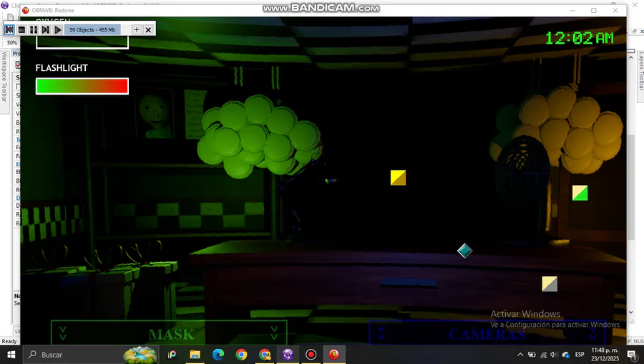The height and width of the screenshot is (364, 644).
Task: Click the OBNWB: Redone window title
Action: click(x=53, y=10)
